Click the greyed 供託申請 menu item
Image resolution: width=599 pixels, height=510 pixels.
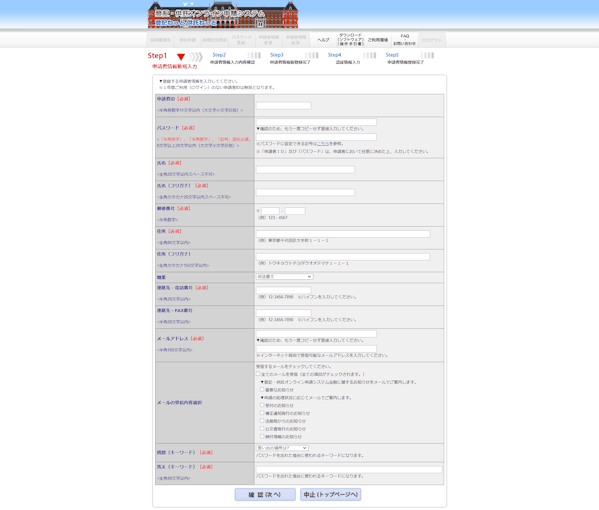[187, 40]
